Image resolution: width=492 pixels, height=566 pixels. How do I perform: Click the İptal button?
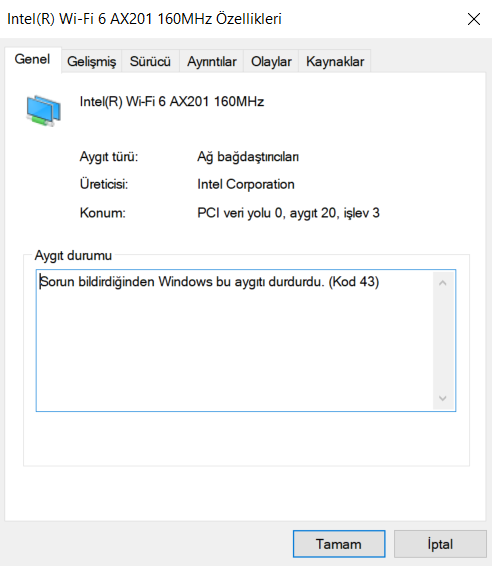coord(440,544)
